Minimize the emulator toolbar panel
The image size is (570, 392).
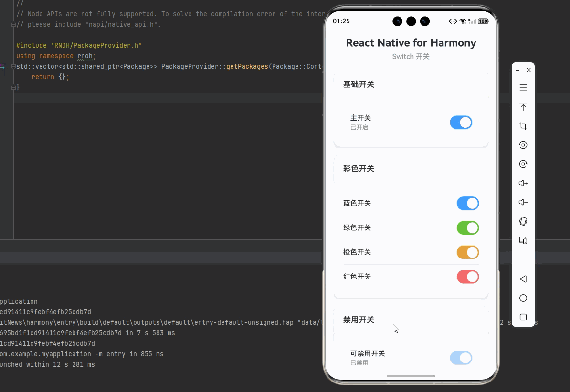coord(517,70)
